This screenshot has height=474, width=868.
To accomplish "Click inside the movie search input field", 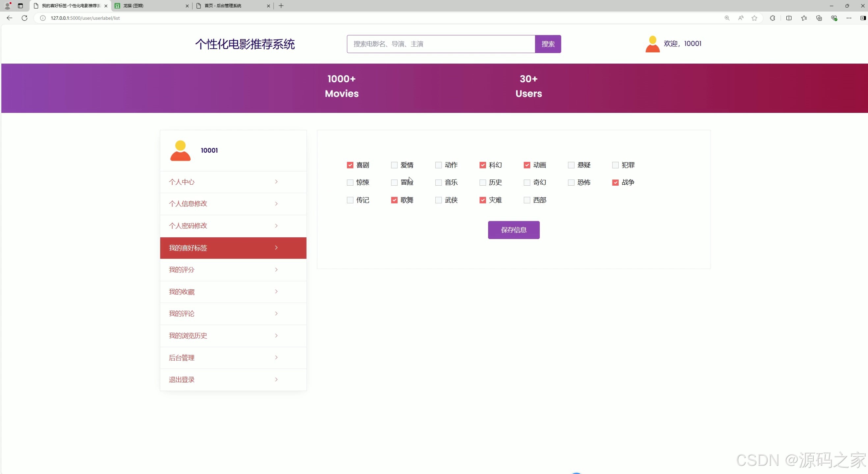I will click(438, 44).
